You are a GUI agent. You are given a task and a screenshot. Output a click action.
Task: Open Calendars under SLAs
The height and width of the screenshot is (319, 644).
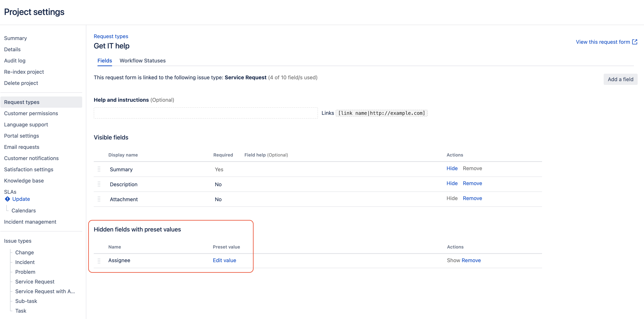point(24,210)
